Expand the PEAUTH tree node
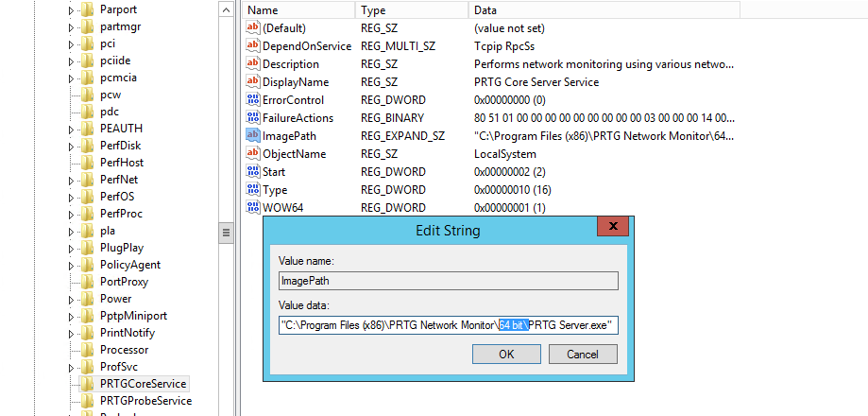Image resolution: width=868 pixels, height=416 pixels. point(71,130)
